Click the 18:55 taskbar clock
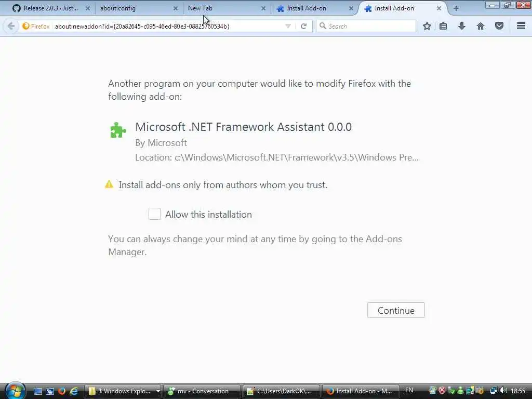The width and height of the screenshot is (532, 399). pyautogui.click(x=518, y=391)
